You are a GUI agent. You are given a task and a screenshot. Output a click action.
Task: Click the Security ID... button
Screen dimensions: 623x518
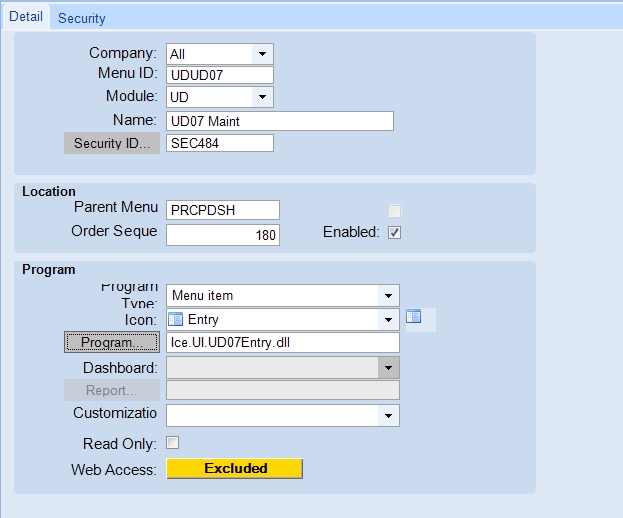click(x=112, y=143)
